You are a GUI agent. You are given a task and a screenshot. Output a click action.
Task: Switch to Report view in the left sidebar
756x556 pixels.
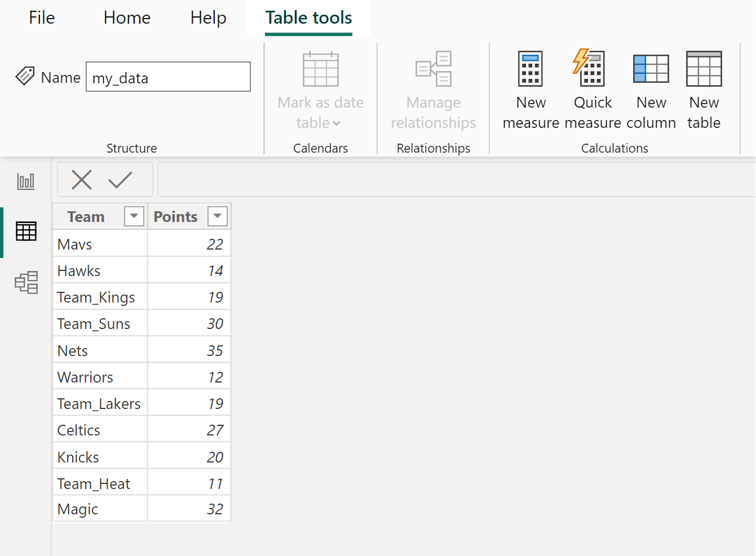[26, 181]
